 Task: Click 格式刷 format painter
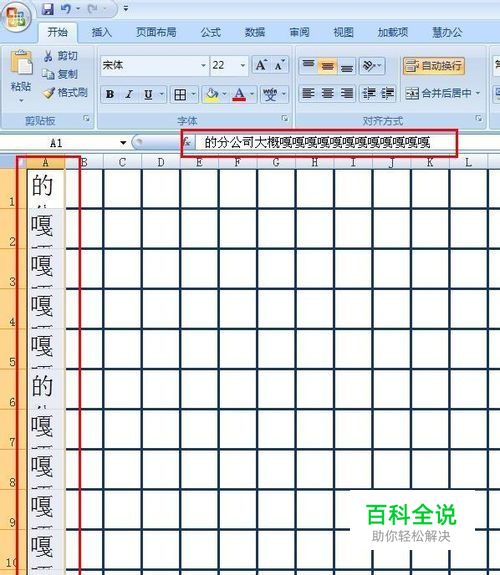(x=65, y=92)
